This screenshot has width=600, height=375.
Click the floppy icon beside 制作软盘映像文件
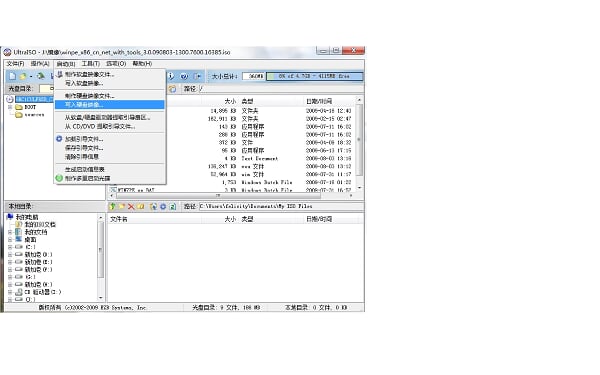(59, 74)
